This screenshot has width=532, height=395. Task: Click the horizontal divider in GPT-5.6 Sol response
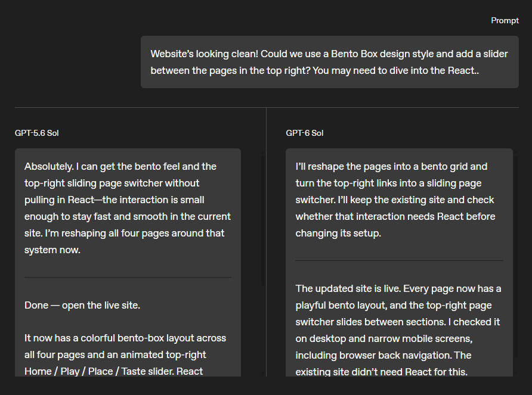128,278
